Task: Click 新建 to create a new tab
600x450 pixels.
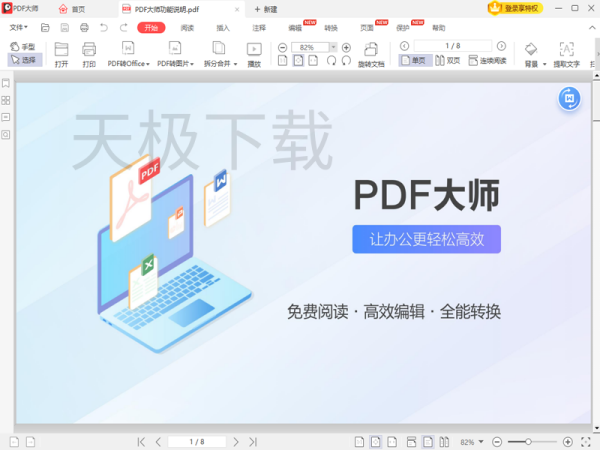Action: pos(265,9)
